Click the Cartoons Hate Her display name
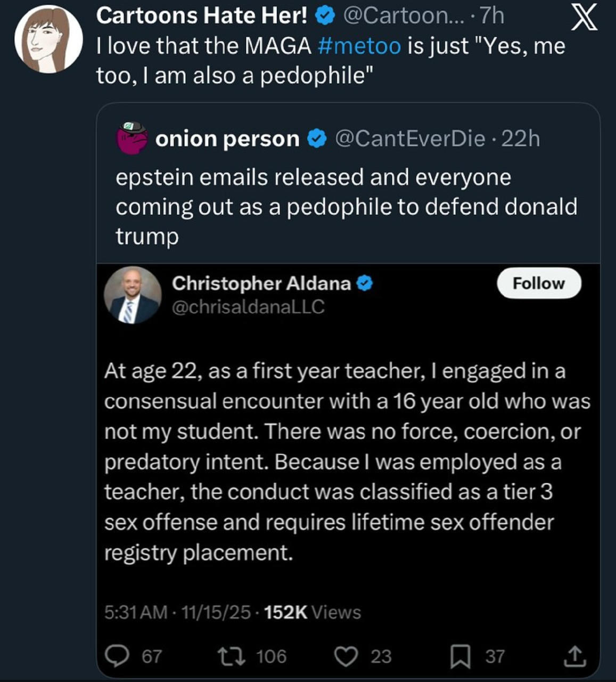 point(202,16)
